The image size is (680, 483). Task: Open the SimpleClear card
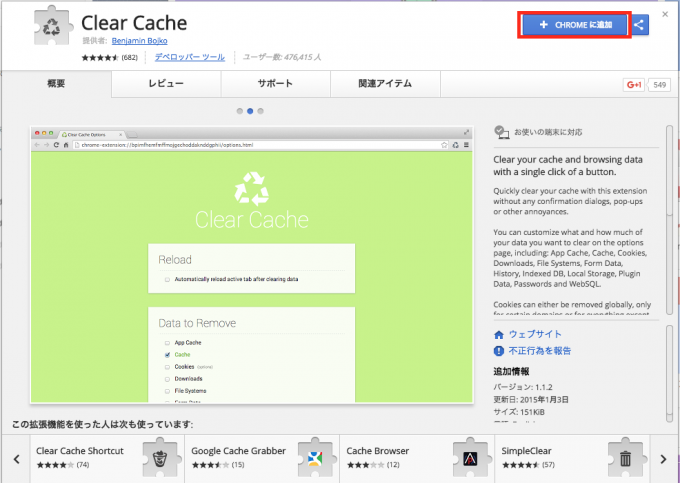click(572, 459)
